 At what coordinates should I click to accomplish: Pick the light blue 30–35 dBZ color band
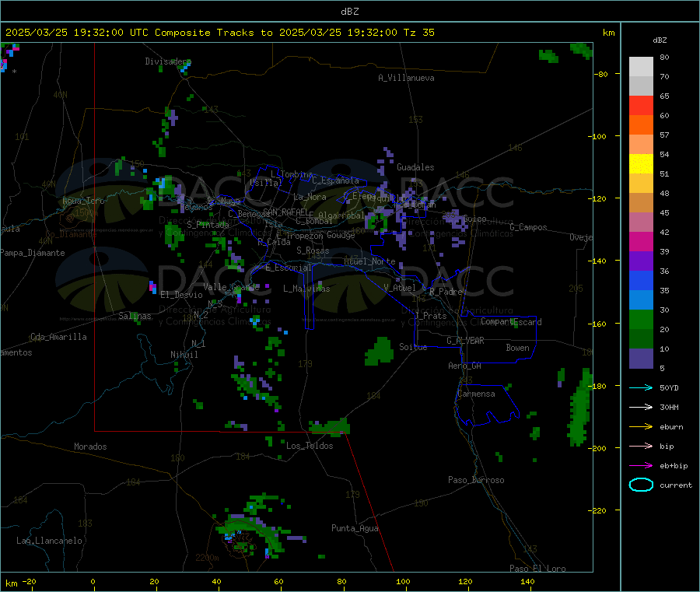coord(641,300)
